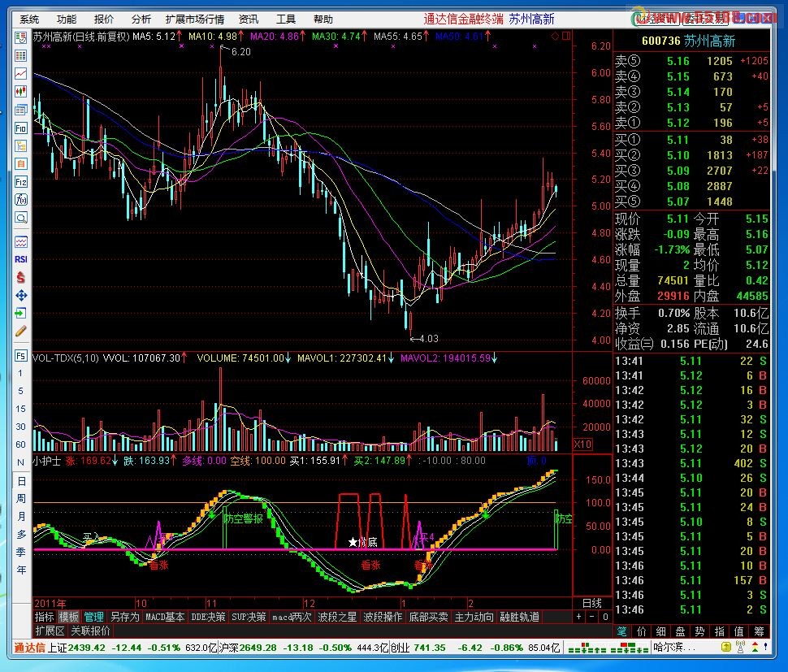The height and width of the screenshot is (672, 788).
Task: Select the RSI indicator icon
Action: 20,259
